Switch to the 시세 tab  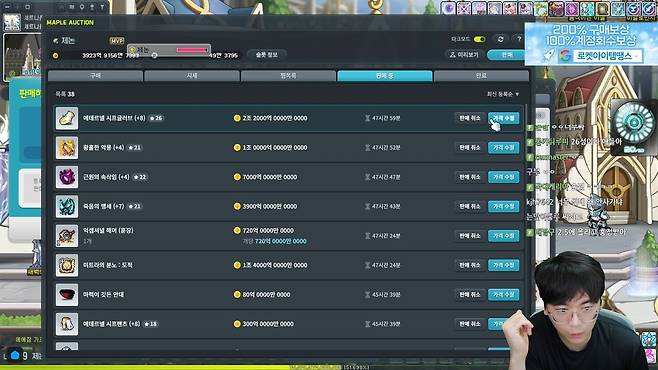(192, 76)
